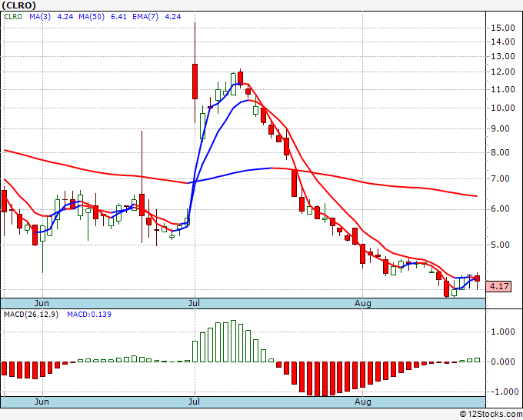Viewport: 523px width, 420px height.
Task: Click the CLRO legend label
Action: coord(13,17)
